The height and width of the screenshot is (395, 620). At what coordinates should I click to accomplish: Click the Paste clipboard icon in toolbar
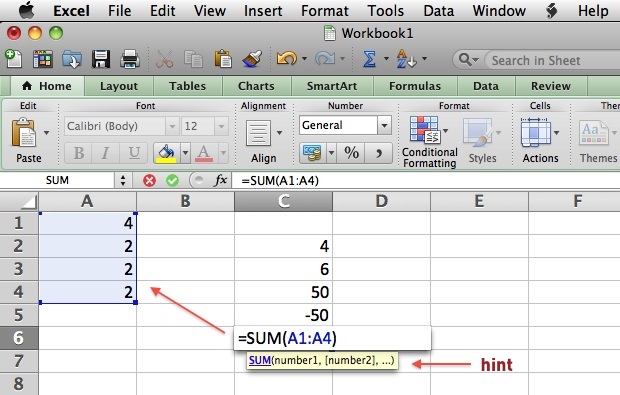click(223, 59)
